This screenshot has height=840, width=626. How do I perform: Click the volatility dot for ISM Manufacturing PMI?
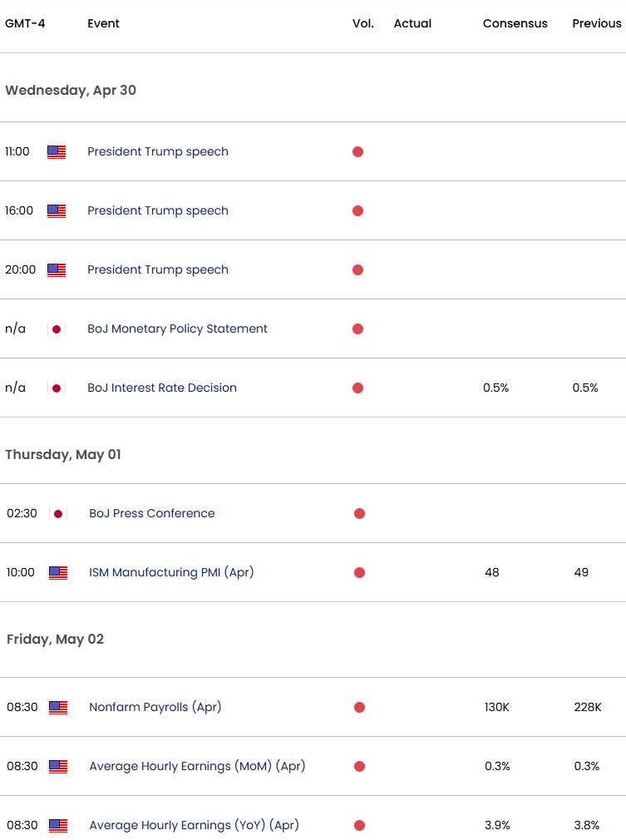click(358, 573)
